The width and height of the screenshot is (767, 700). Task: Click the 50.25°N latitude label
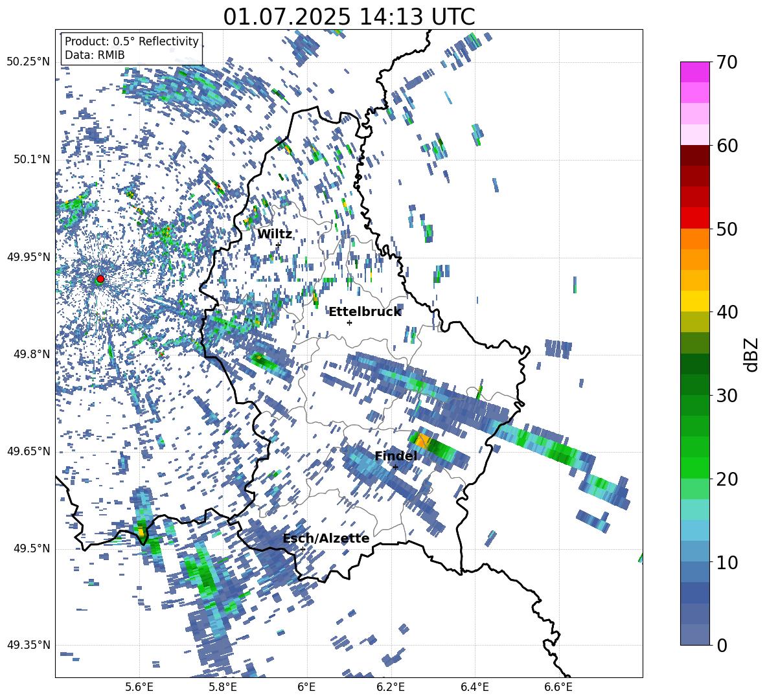click(x=29, y=62)
